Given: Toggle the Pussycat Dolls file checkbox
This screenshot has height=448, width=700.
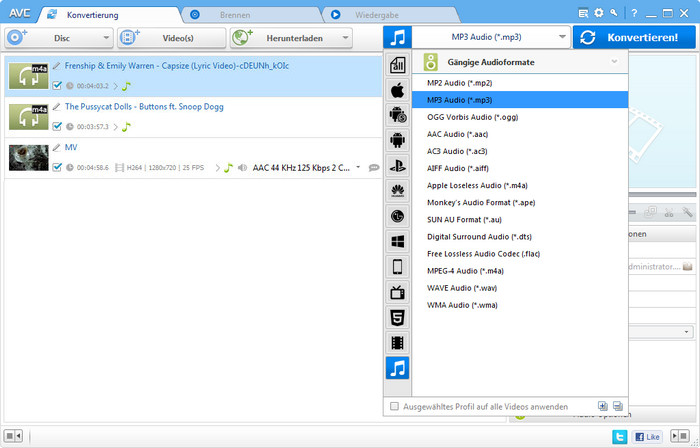Looking at the screenshot, I should (57, 126).
